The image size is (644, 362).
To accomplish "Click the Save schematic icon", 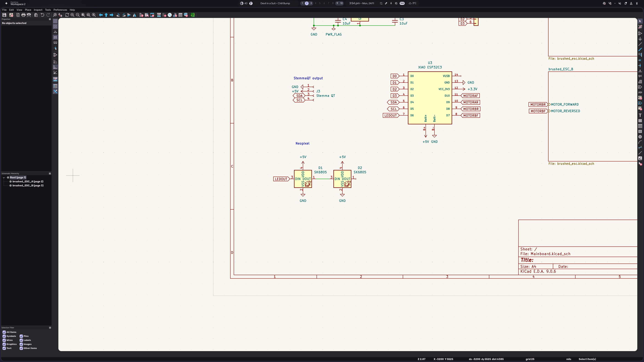I will coord(4,15).
